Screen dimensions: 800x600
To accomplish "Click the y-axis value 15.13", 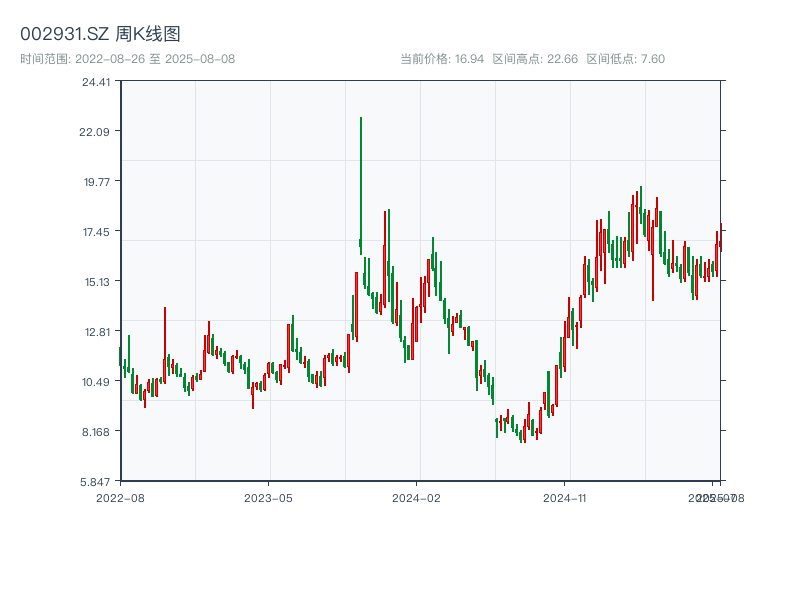I will 97,282.
